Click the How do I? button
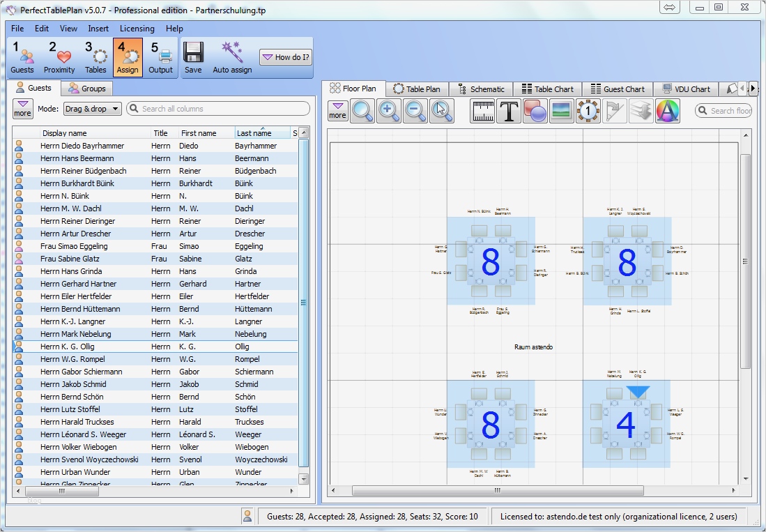 coord(285,57)
